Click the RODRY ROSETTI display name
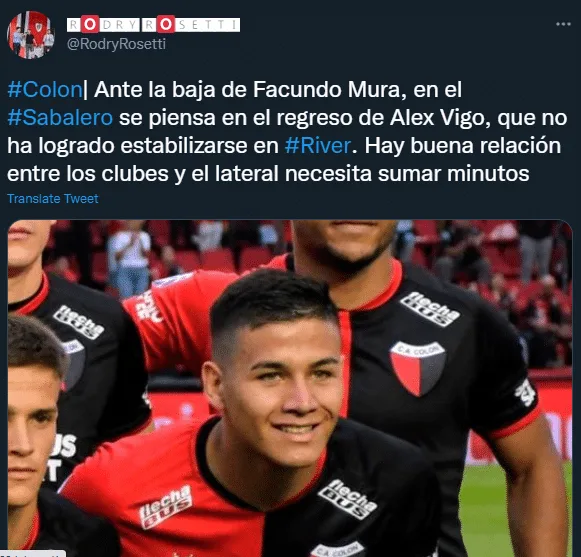 click(153, 24)
